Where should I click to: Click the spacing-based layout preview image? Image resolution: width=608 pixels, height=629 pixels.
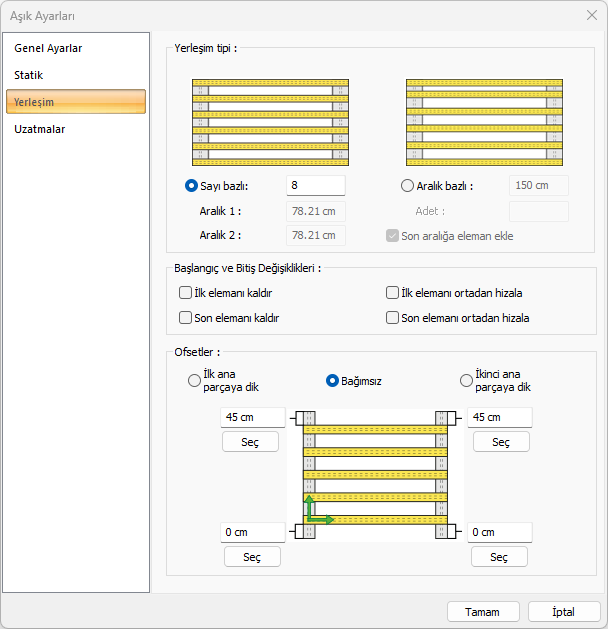(483, 122)
